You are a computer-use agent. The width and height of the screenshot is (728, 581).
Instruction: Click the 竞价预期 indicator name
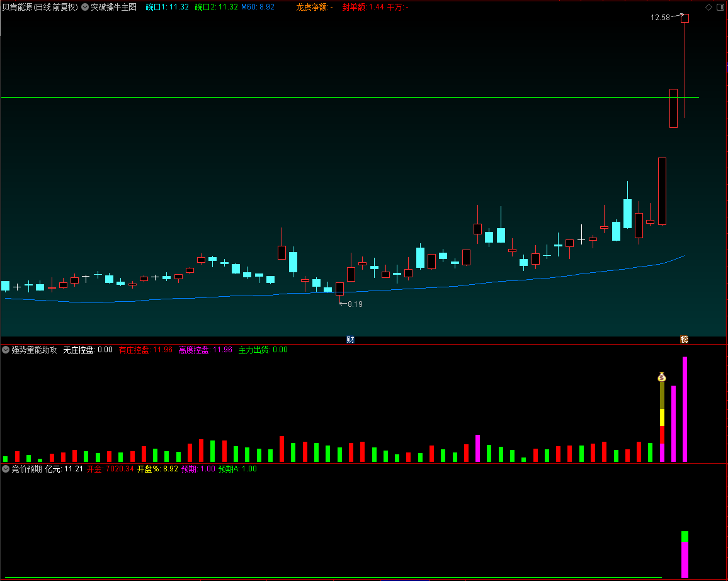coord(26,469)
